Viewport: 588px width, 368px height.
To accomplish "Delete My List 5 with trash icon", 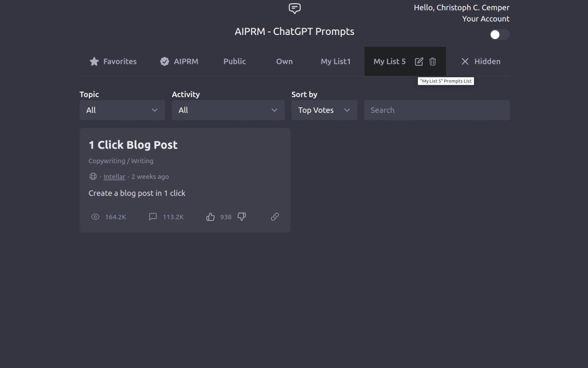I will [x=433, y=62].
